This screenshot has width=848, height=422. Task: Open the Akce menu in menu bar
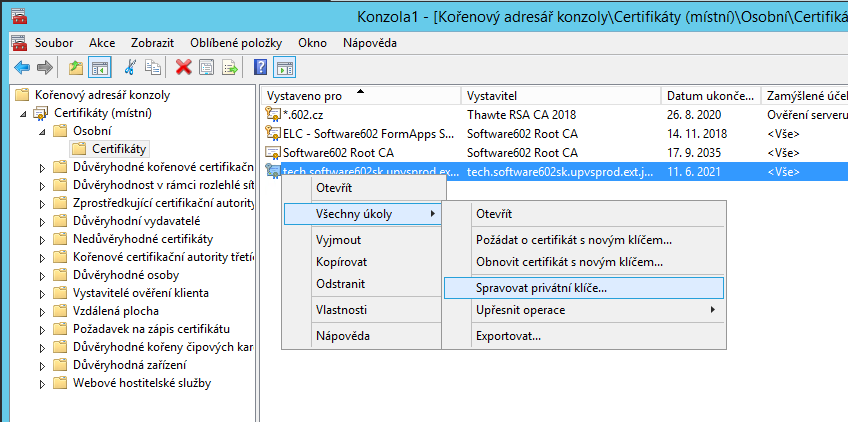click(x=102, y=43)
